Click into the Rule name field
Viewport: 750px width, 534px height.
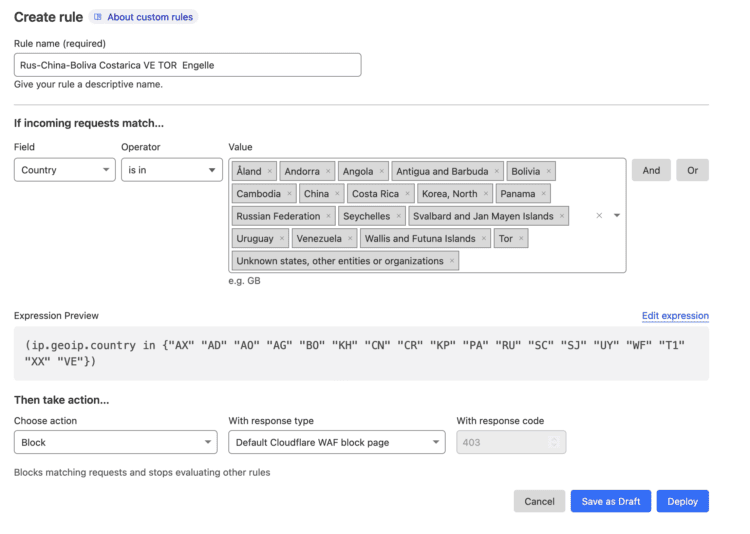pyautogui.click(x=187, y=65)
